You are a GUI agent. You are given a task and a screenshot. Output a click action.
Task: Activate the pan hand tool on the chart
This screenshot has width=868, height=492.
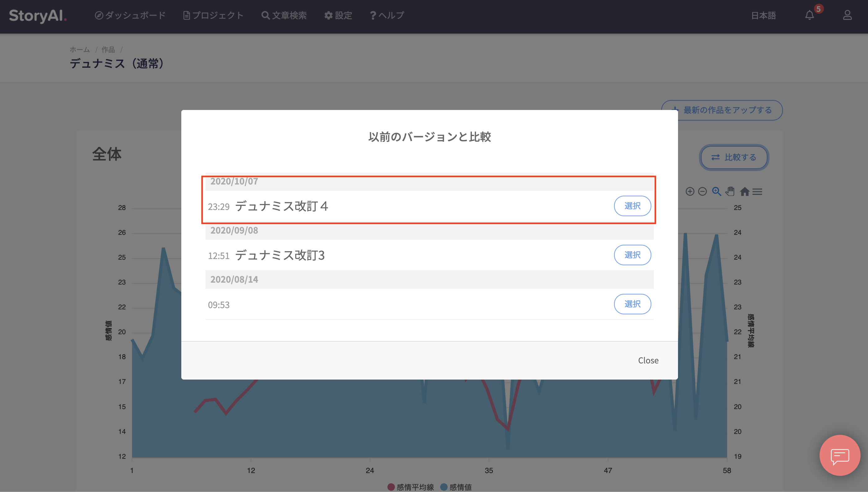point(730,192)
